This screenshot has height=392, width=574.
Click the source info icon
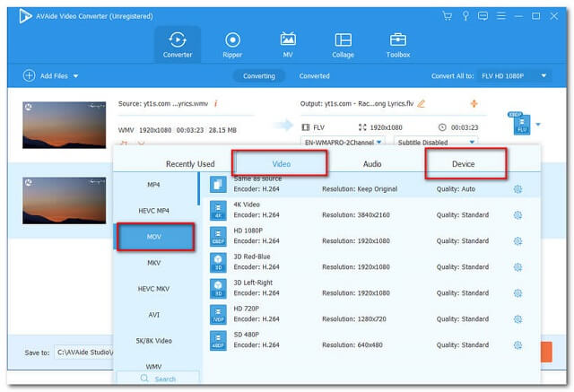215,103
